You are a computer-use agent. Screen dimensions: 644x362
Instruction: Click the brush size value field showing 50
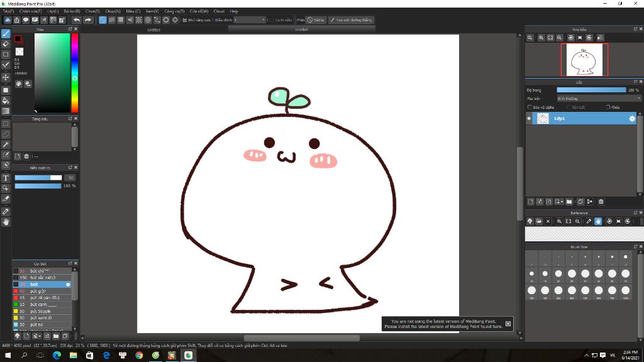70,178
